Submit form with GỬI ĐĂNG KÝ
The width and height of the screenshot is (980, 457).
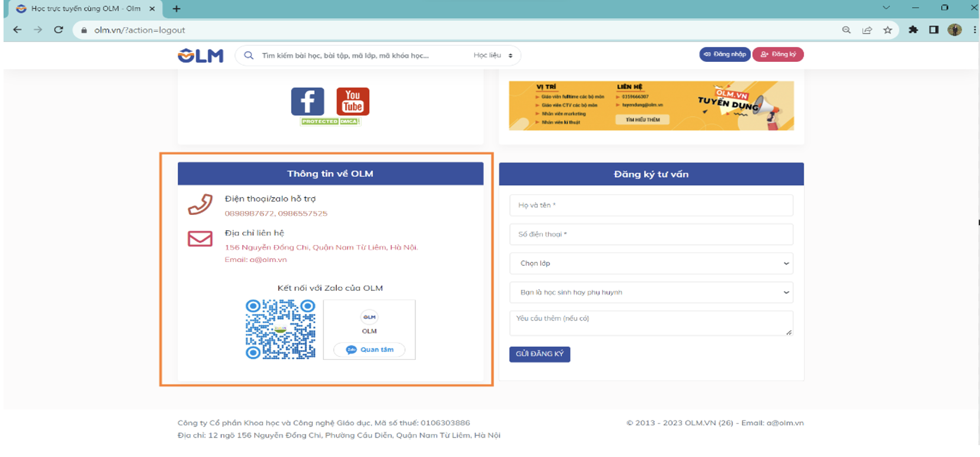coord(539,354)
